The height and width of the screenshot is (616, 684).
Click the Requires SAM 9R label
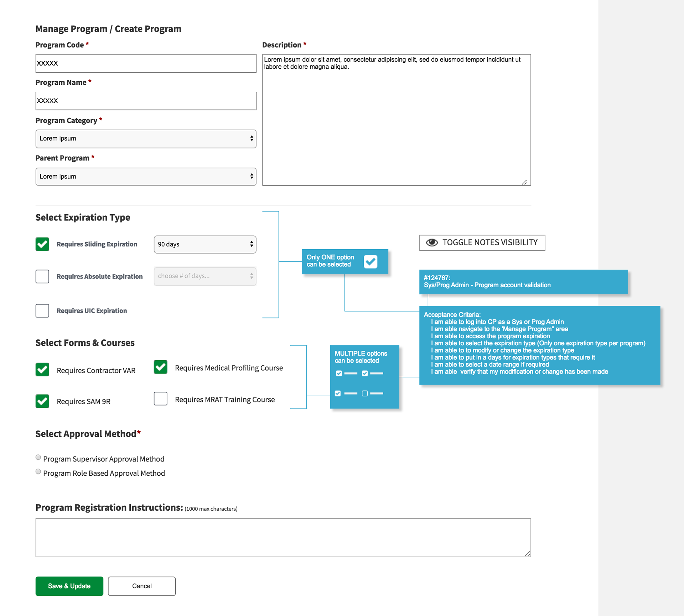point(84,401)
